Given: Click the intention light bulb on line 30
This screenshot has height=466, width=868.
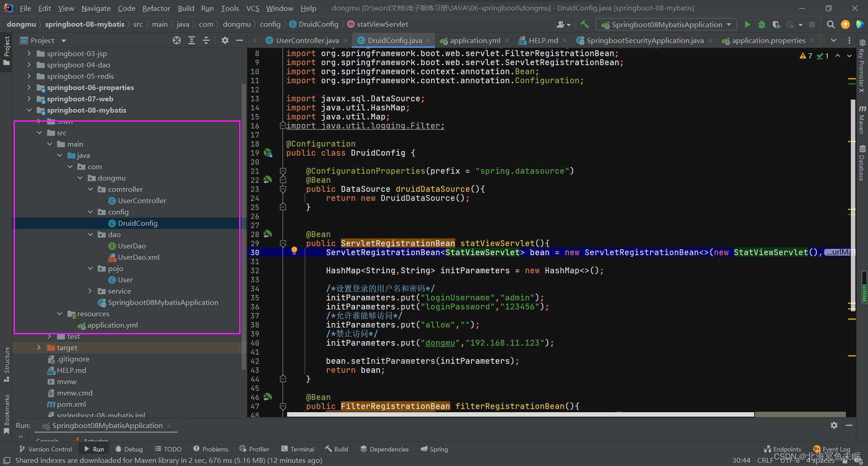Looking at the screenshot, I should [294, 250].
